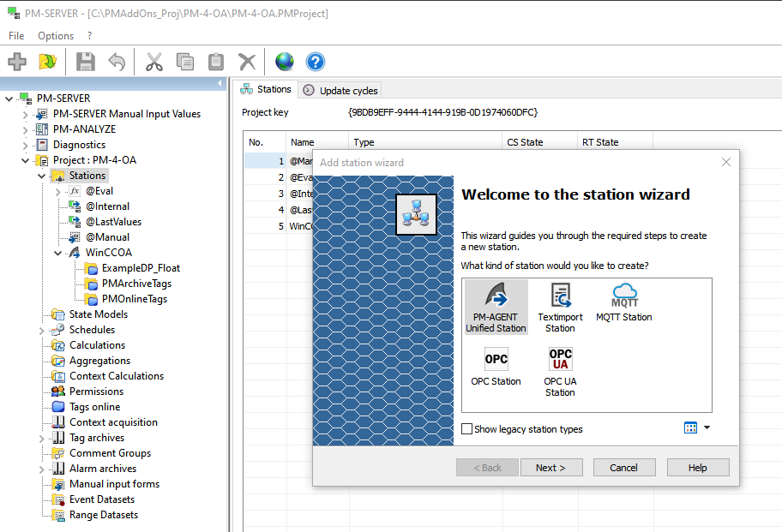Expand the Tag archives node
Screen dimensions: 782x532
[42, 439]
